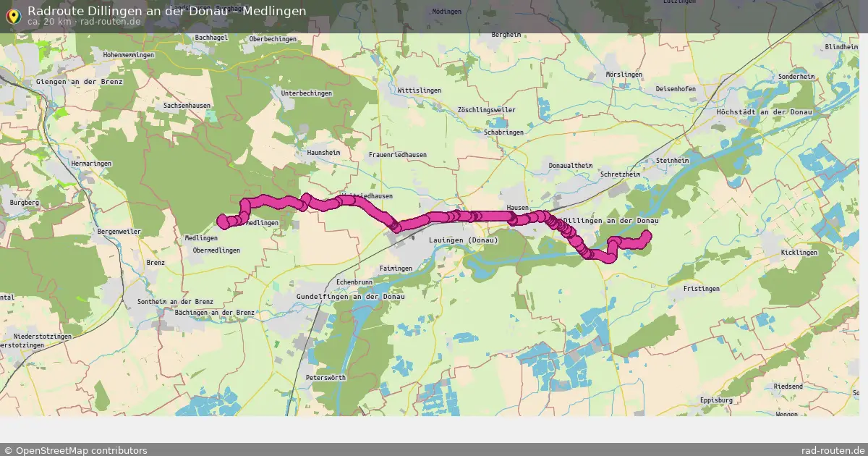Screen dimensions: 868x456
Task: Click the 'Burgberg' place label
Action: coord(24,203)
